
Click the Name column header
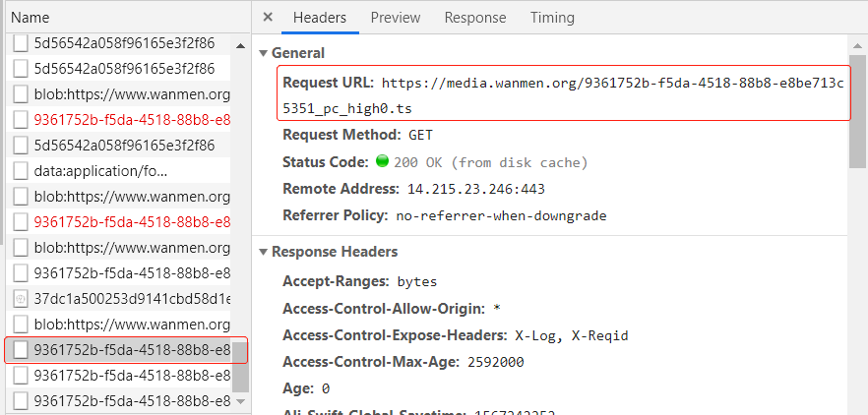tap(30, 18)
